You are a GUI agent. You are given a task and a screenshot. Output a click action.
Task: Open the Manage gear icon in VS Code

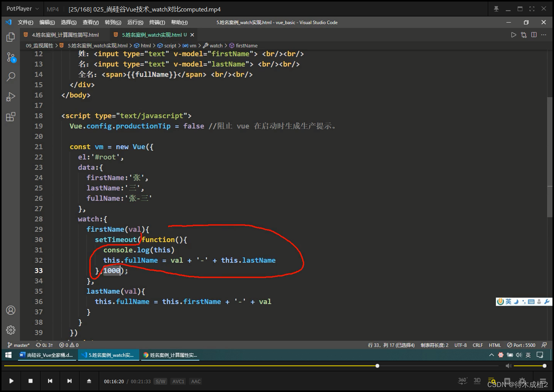click(11, 330)
